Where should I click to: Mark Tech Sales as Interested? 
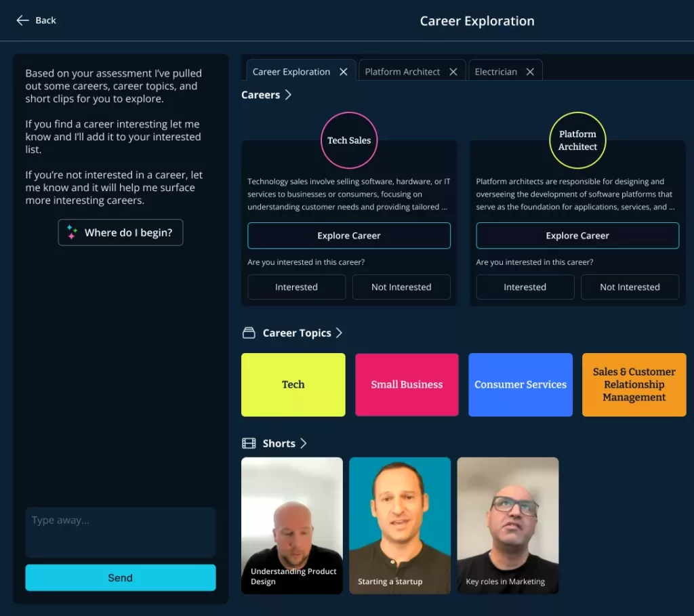296,287
